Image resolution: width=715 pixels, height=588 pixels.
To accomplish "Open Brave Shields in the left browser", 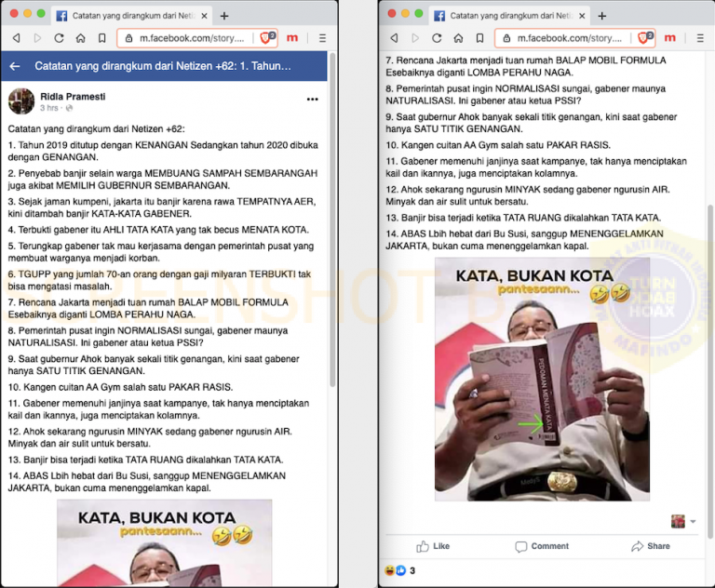I will [x=267, y=38].
